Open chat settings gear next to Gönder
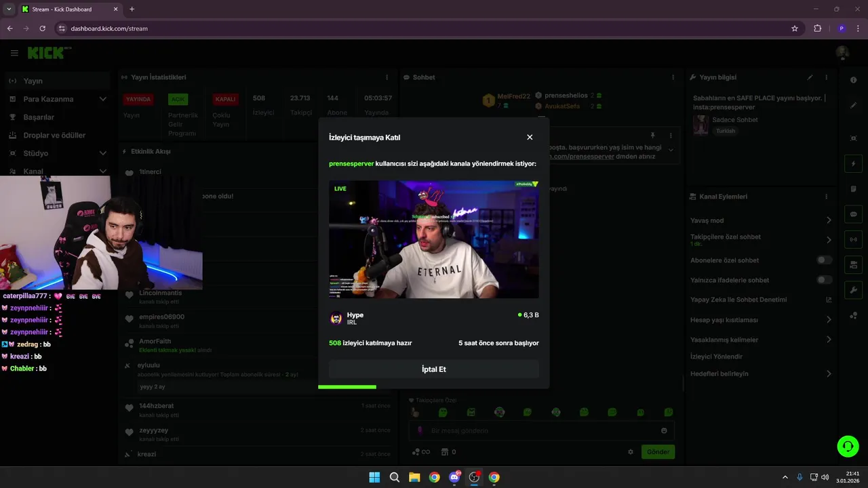Viewport: 868px width, 488px height. pos(630,452)
